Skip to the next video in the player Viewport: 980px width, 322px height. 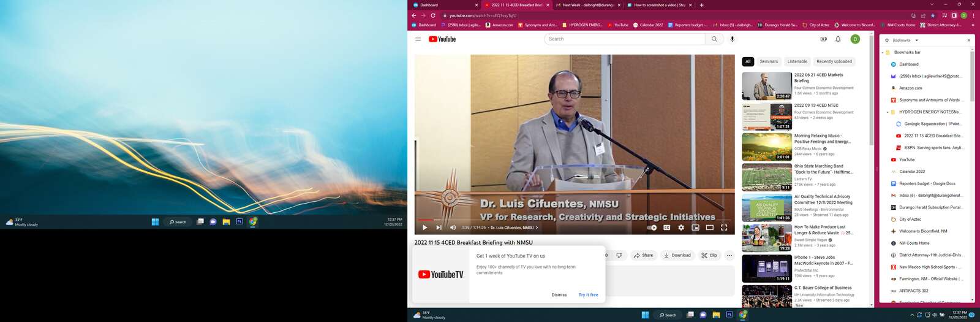click(x=439, y=228)
